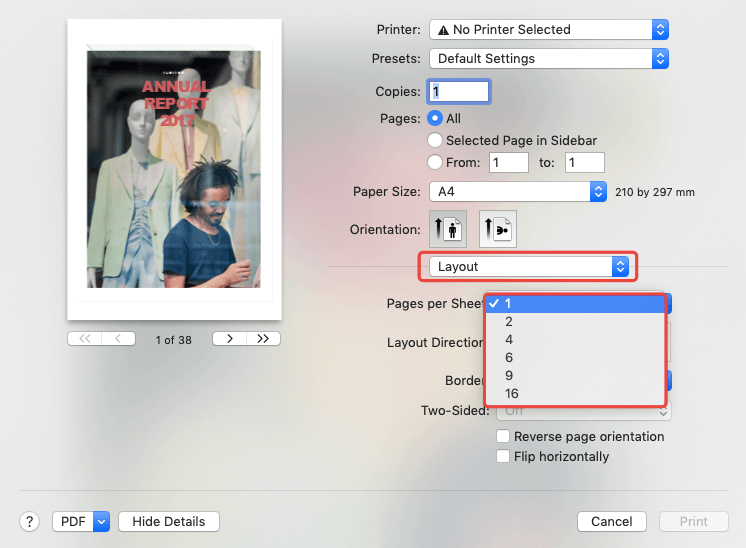Select portrait orientation icon
The width and height of the screenshot is (746, 548).
point(446,229)
